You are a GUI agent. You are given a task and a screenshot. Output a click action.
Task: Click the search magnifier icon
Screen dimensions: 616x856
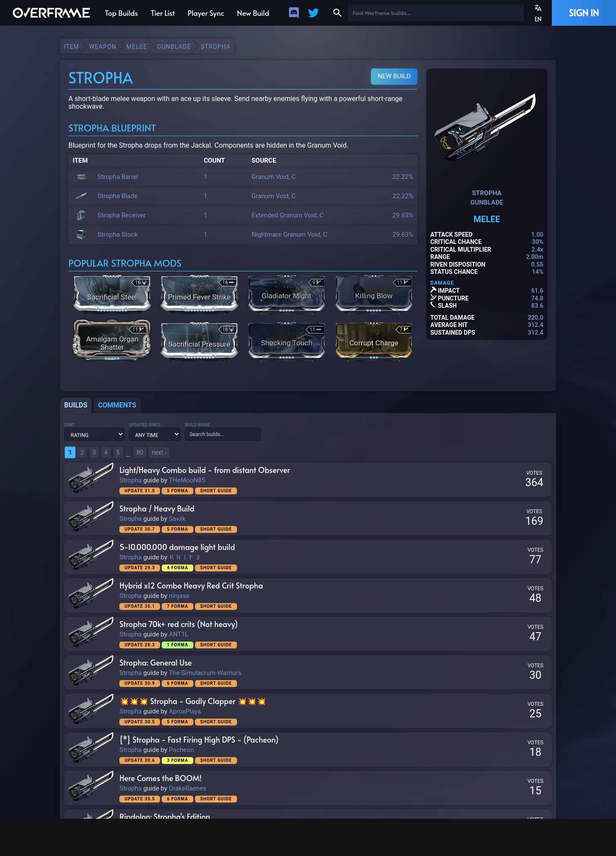click(x=337, y=13)
